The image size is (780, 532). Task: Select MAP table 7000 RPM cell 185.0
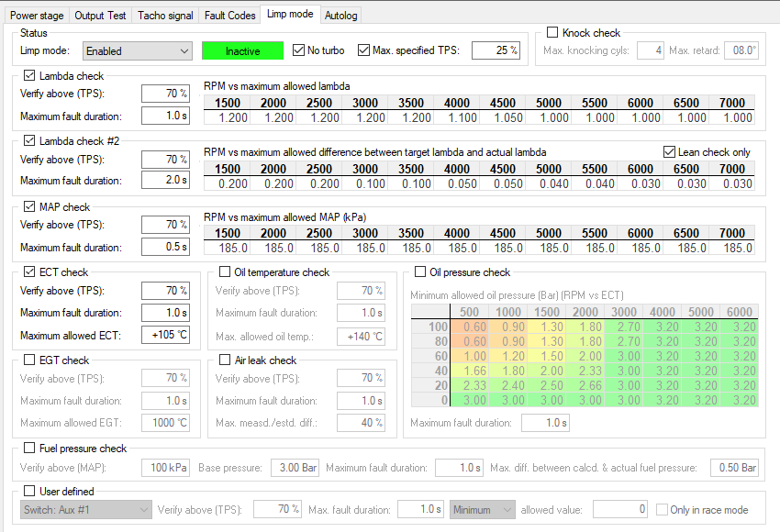coord(731,248)
